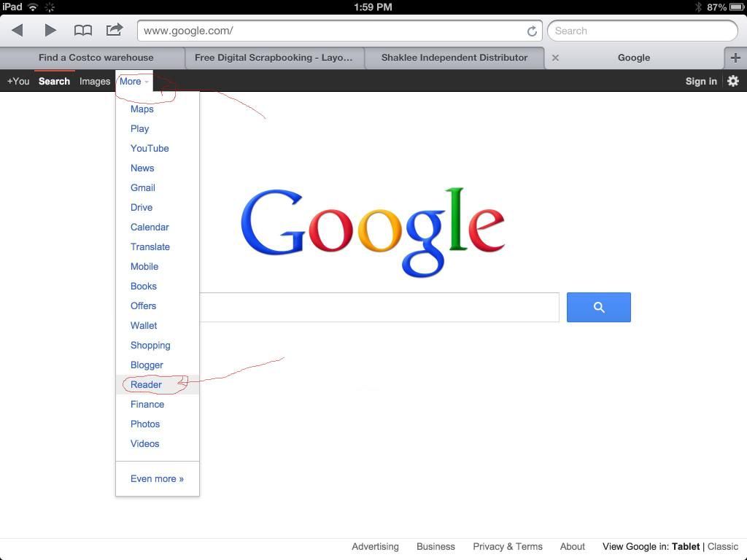Click Even more » link

[157, 478]
